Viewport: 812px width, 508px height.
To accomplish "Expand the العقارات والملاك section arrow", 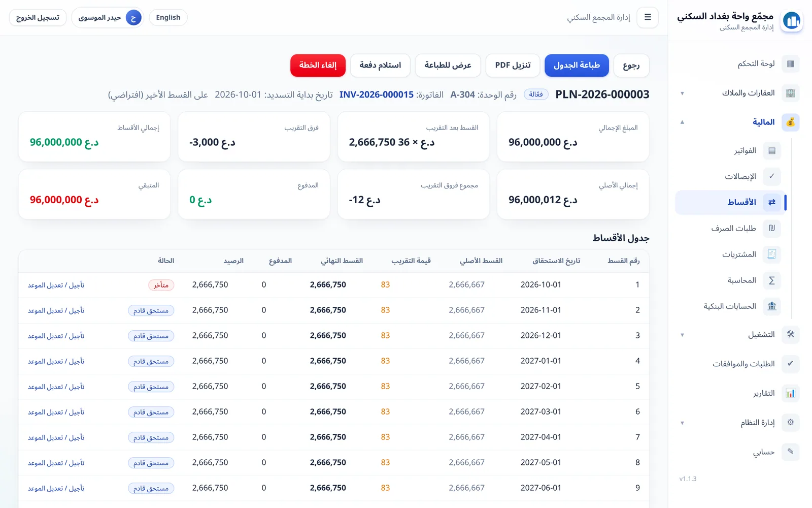I will pos(682,93).
